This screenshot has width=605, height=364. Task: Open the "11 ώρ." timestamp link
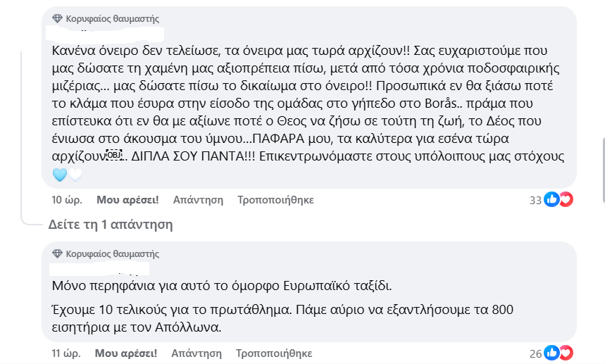click(x=66, y=353)
